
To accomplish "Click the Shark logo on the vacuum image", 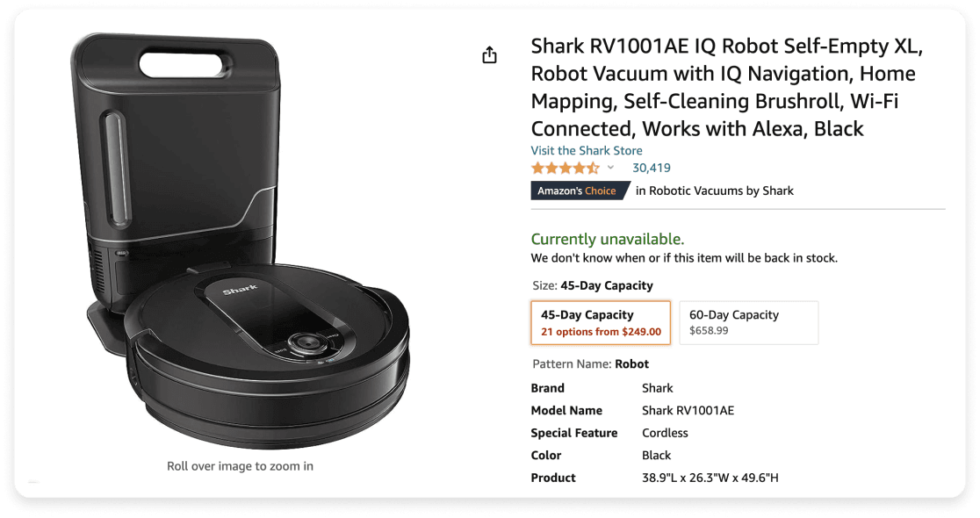I will [242, 288].
